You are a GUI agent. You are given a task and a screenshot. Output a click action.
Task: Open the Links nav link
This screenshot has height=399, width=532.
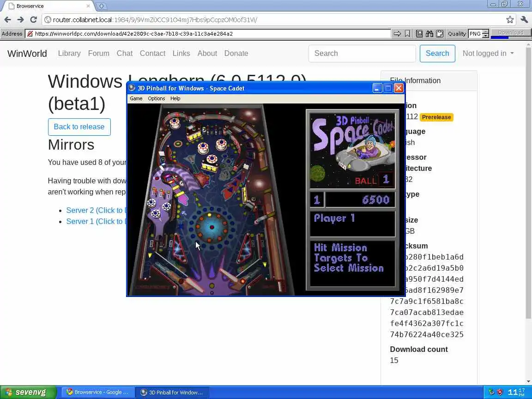point(181,53)
